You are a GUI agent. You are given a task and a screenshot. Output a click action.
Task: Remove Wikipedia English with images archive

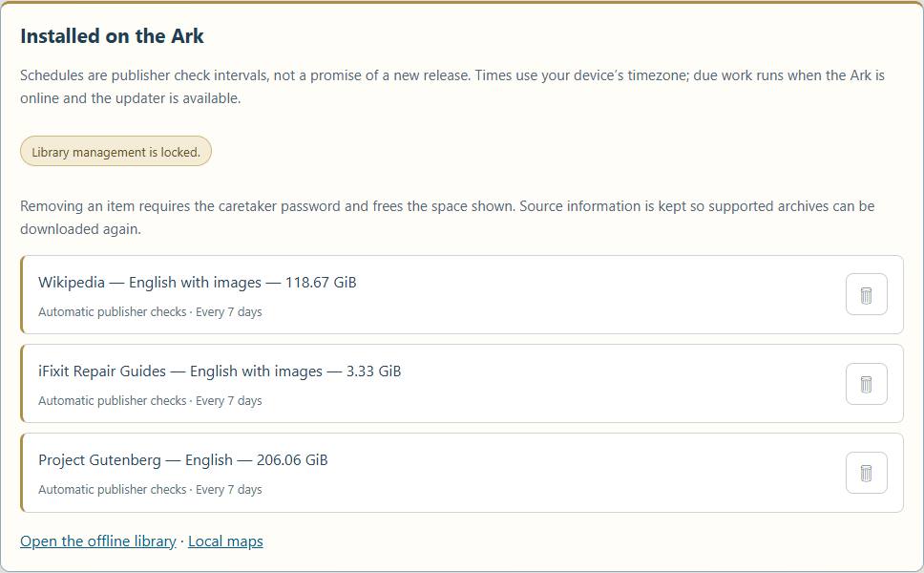[867, 294]
